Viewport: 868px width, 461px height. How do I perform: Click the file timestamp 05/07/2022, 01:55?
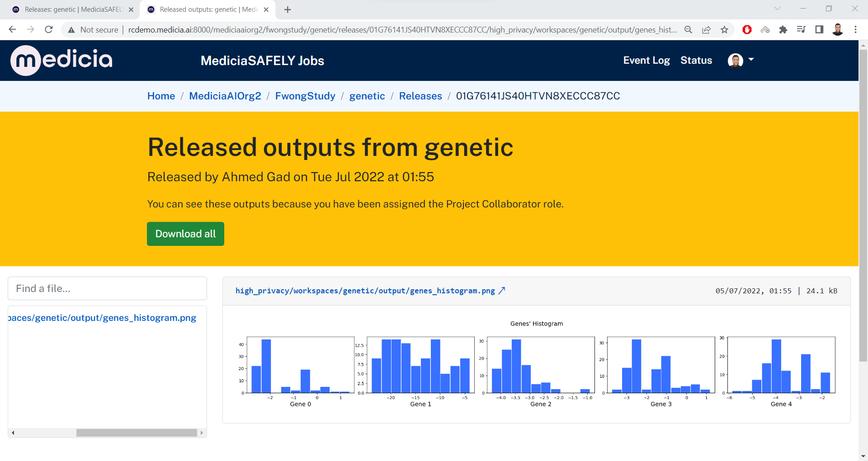point(754,291)
